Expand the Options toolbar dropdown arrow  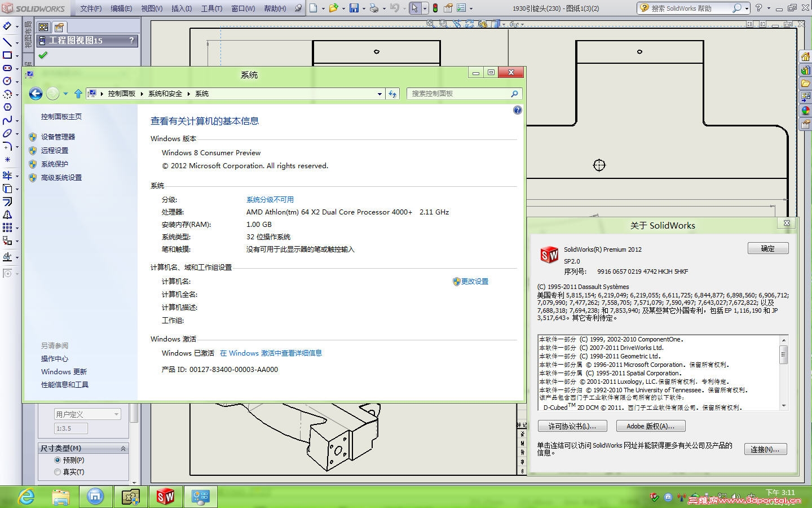[471, 8]
